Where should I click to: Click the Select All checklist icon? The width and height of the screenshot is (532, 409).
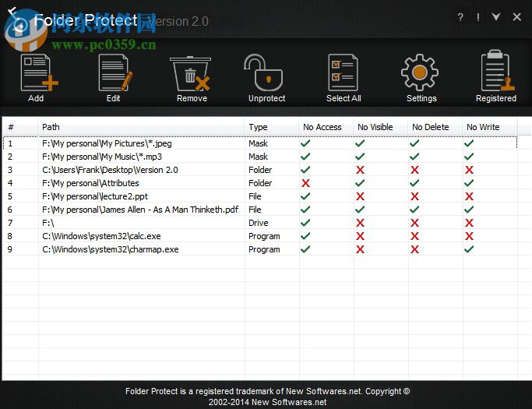(343, 72)
